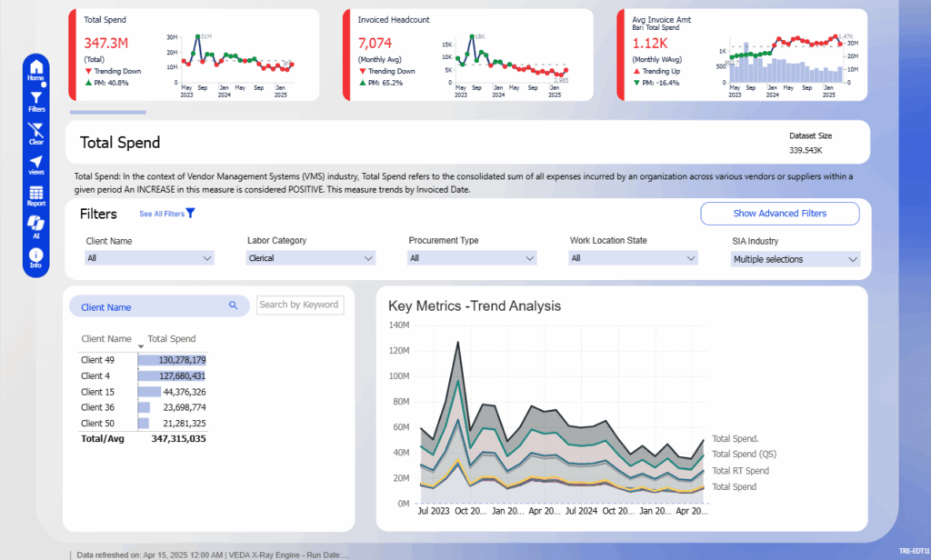Click the Clear filters icon
The height and width of the screenshot is (560, 931).
coord(35,133)
